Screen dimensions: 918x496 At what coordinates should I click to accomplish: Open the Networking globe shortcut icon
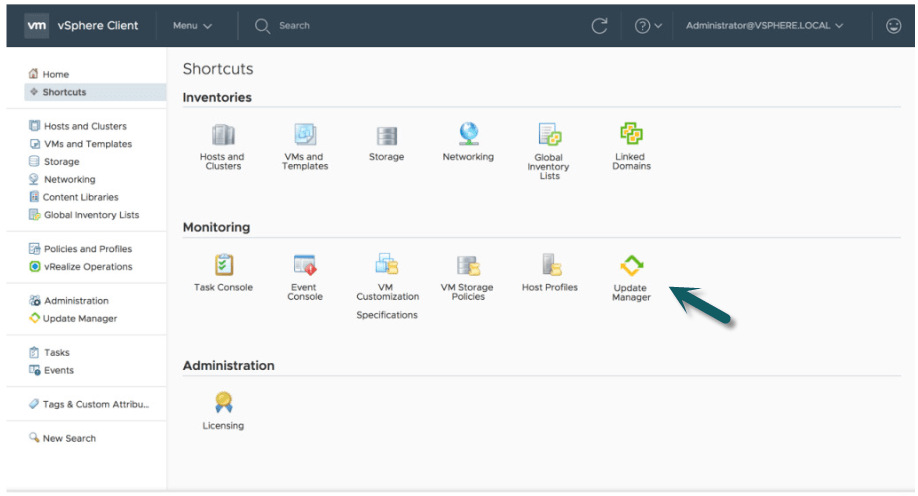point(468,134)
